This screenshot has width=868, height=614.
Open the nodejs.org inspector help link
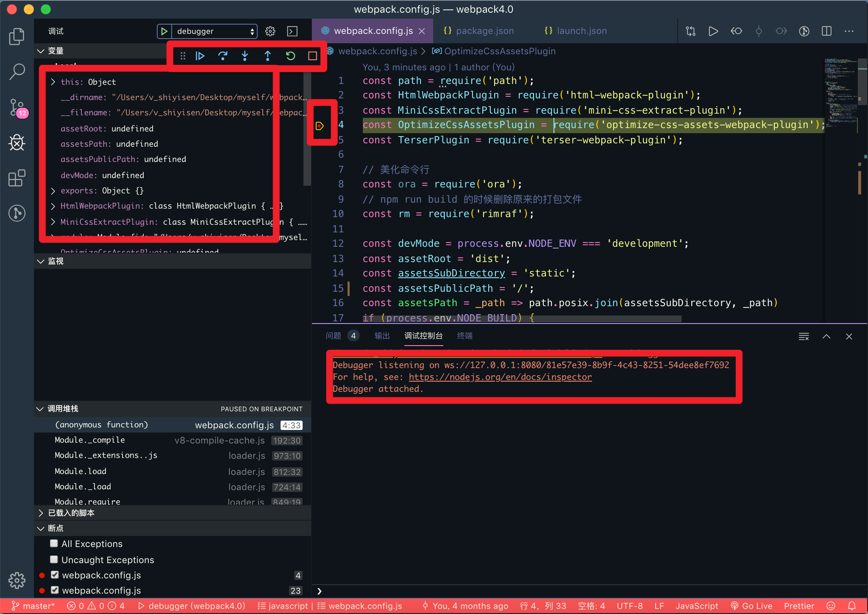[x=499, y=377]
